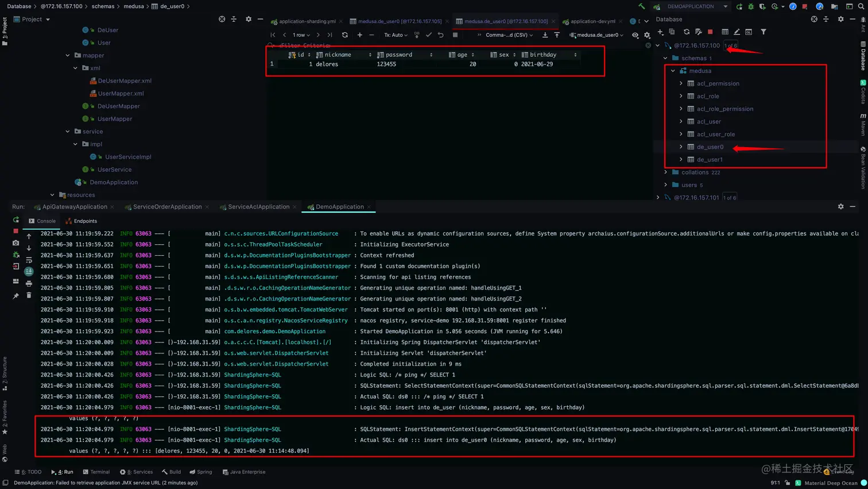Image resolution: width=868 pixels, height=489 pixels.
Task: Open the query console QL icon
Action: pyautogui.click(x=749, y=32)
